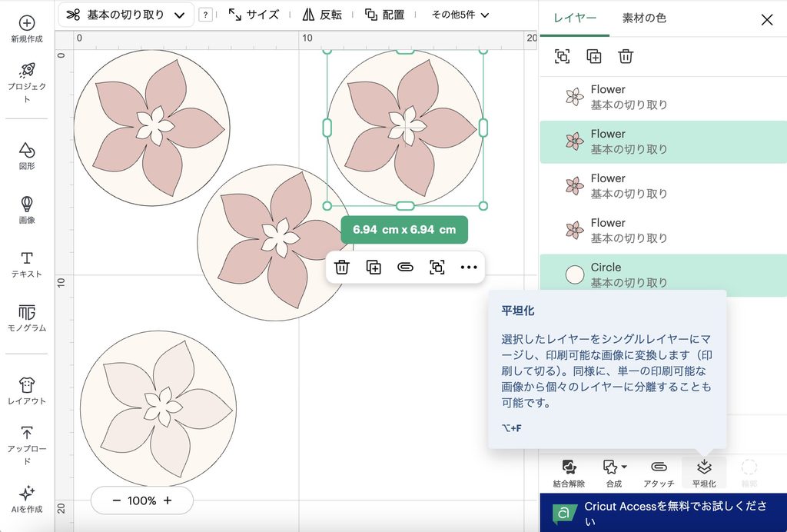Select the Circle layer in panel
Image resolution: width=787 pixels, height=532 pixels.
click(x=663, y=274)
